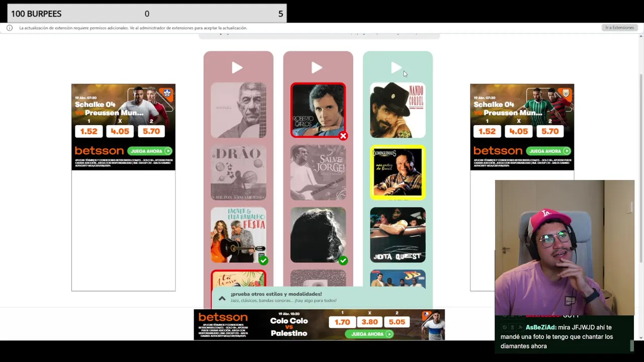Click the 5.05 odds in bottom ad
644x362 pixels.
click(396, 322)
